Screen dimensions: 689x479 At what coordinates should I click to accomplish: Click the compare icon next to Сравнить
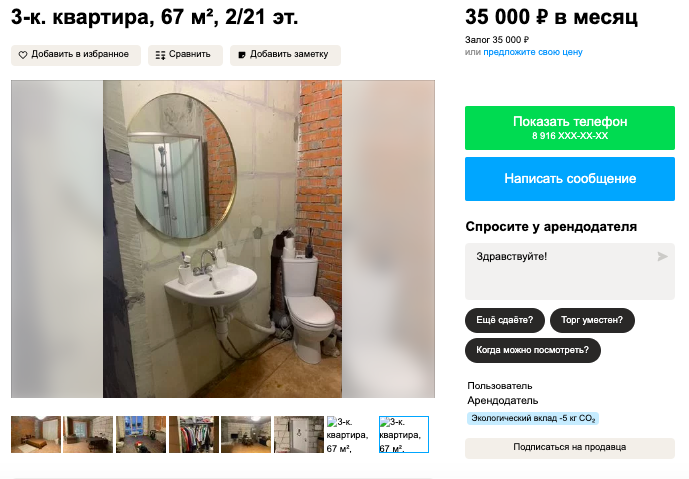point(160,55)
